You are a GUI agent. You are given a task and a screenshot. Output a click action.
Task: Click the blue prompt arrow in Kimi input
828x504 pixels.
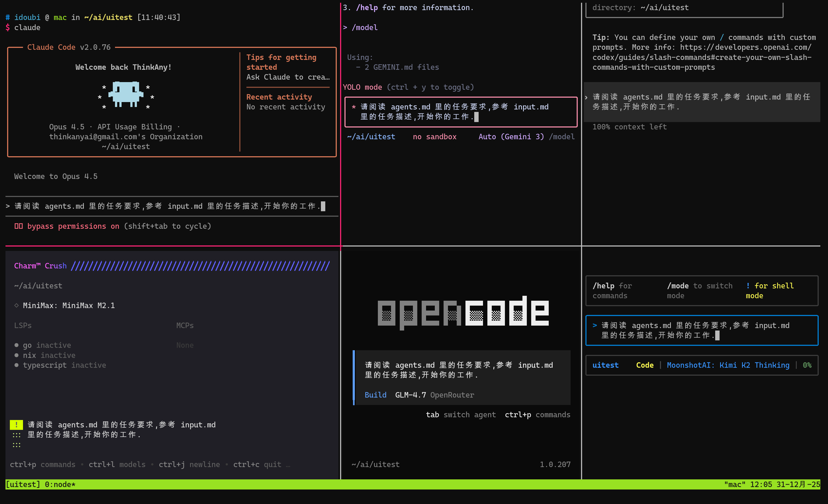[594, 325]
